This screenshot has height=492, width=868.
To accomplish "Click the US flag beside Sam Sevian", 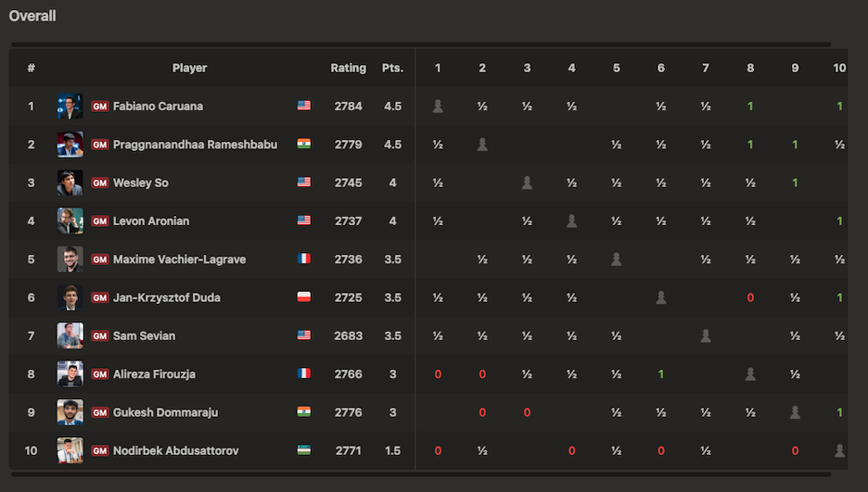I will point(304,335).
